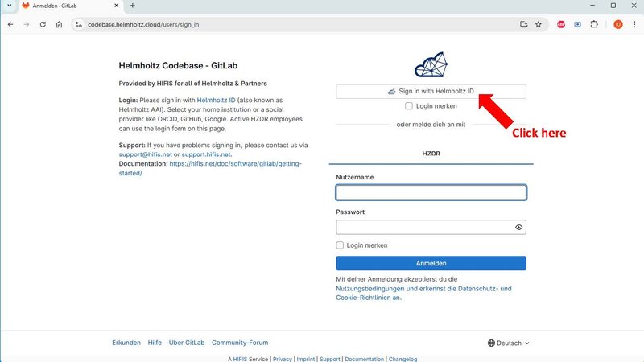Screen dimensions: 644x362
Task: Select the HZDR login tab
Action: [x=431, y=154]
